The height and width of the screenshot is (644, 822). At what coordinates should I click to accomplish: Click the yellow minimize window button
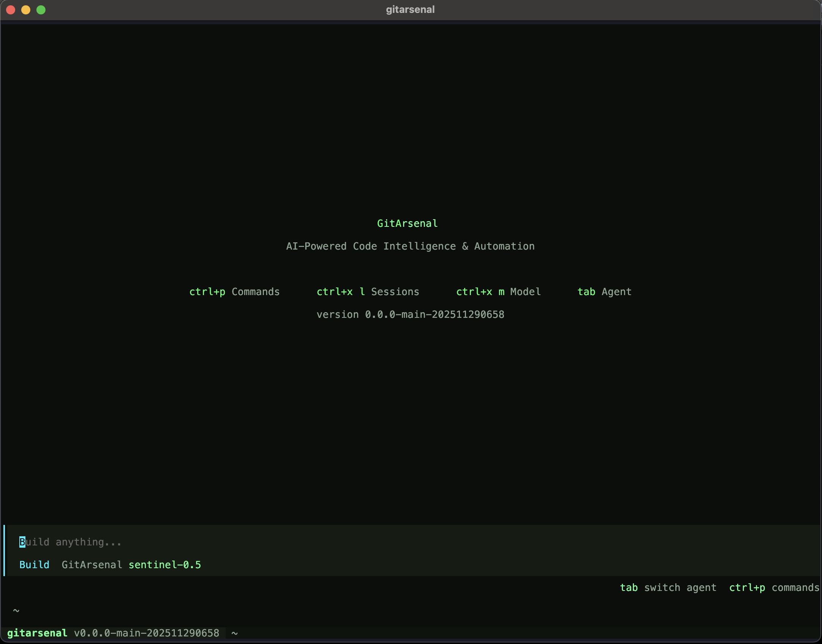coord(26,10)
